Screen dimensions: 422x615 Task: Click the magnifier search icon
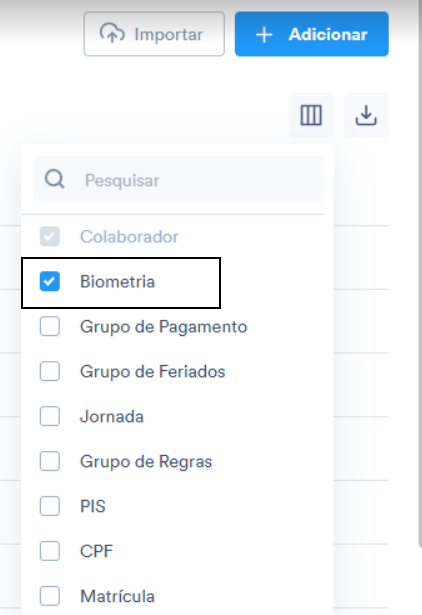click(x=55, y=179)
